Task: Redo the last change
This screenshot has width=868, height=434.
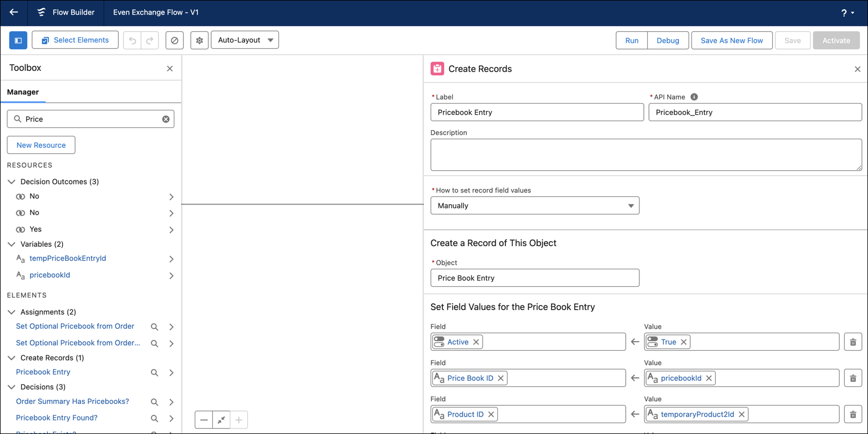Action: point(150,40)
